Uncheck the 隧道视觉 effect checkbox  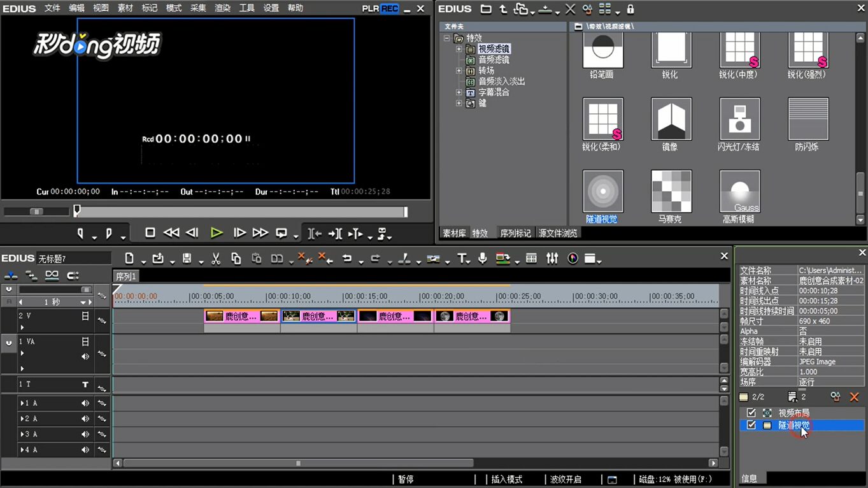pos(751,425)
